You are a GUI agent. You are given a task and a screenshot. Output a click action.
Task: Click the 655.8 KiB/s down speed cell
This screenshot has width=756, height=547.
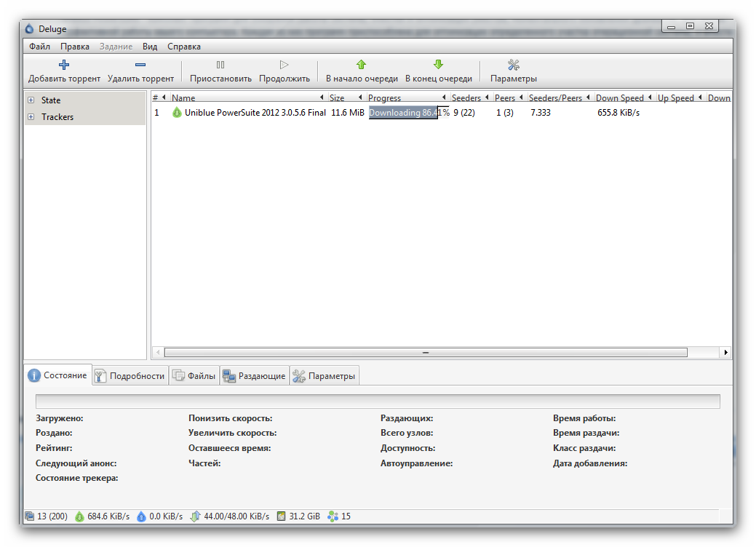tap(618, 113)
